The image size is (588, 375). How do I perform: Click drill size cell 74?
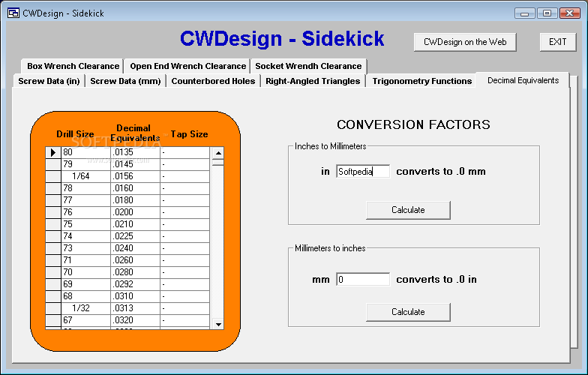85,236
